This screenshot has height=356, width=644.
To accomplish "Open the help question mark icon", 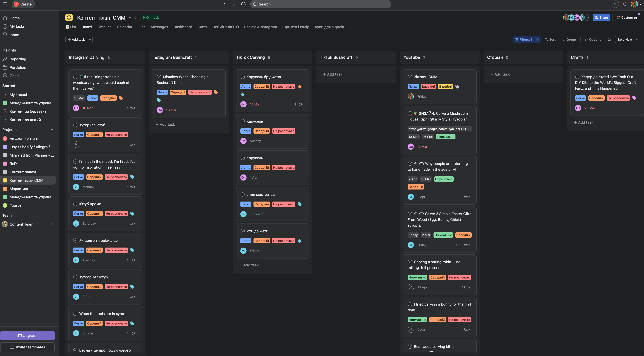I will point(615,4).
